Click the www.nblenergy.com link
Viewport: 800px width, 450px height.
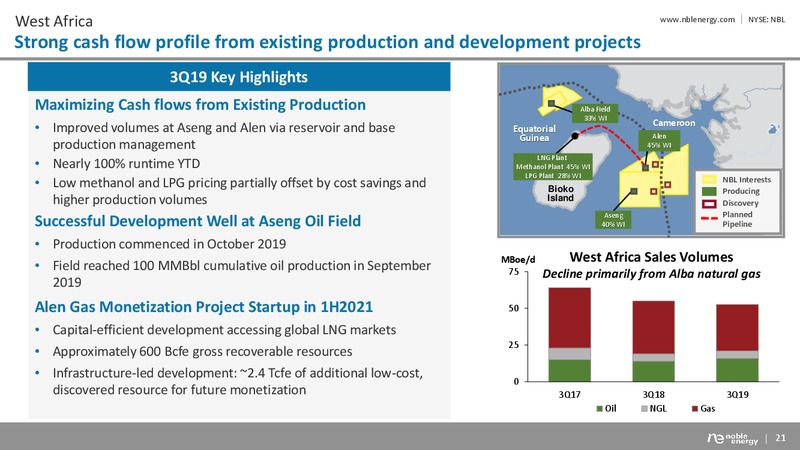click(697, 19)
